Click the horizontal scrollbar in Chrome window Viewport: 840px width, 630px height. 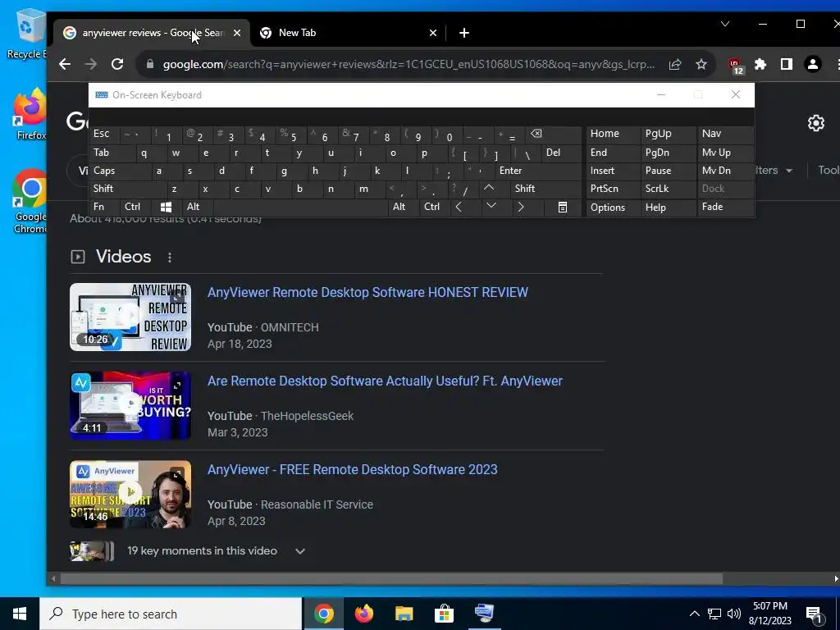tap(391, 579)
